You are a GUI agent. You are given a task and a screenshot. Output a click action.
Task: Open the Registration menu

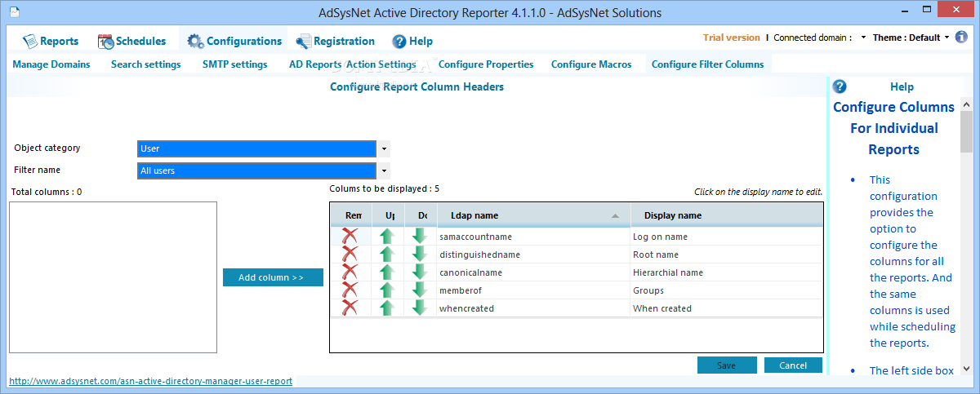[x=336, y=41]
